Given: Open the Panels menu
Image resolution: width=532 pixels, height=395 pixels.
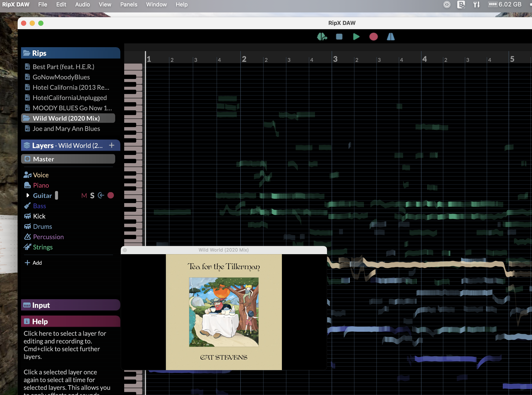Looking at the screenshot, I should [128, 4].
